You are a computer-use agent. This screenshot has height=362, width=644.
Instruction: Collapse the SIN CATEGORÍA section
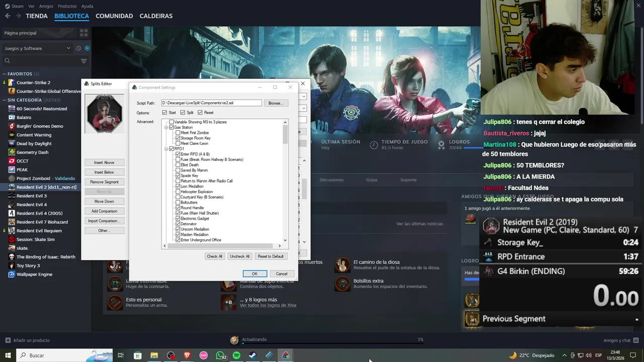click(5, 100)
